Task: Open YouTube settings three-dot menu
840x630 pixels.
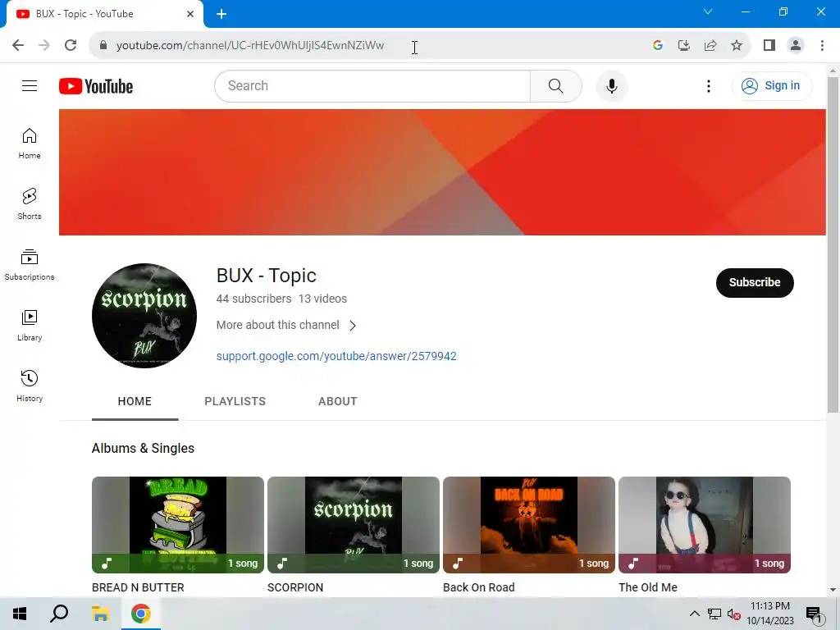Action: point(708,85)
